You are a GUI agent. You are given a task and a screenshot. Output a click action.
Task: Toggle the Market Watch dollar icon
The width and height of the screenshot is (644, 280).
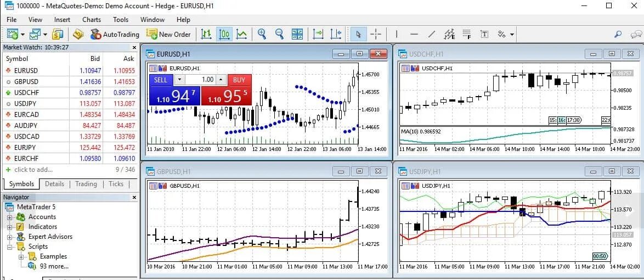point(58,34)
